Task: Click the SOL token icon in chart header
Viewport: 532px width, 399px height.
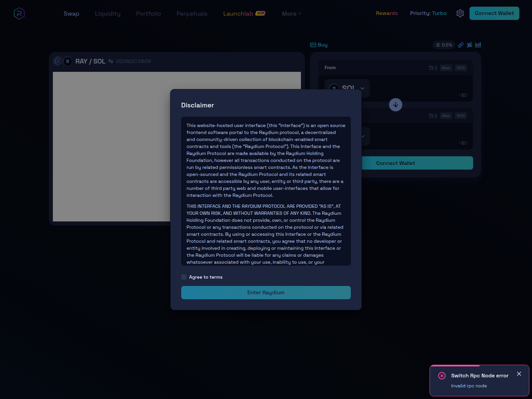Action: click(x=67, y=61)
